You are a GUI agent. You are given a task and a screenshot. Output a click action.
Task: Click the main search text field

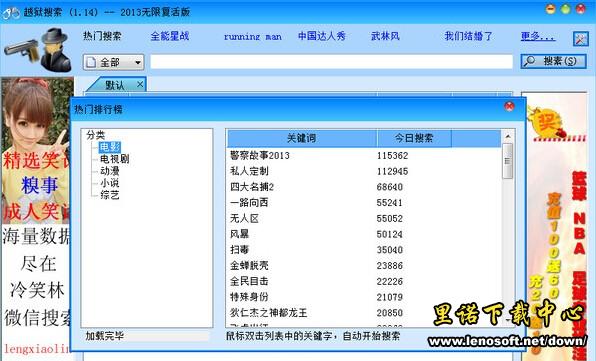(x=331, y=62)
